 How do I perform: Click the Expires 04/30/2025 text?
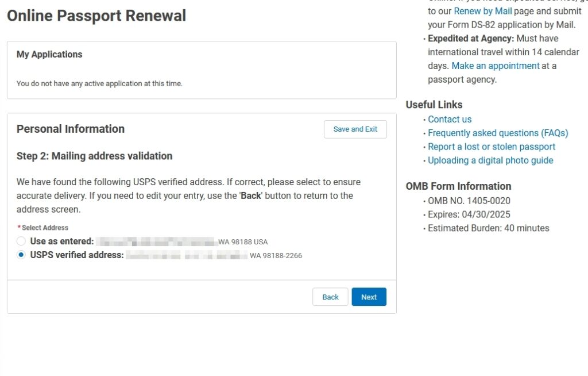(469, 214)
